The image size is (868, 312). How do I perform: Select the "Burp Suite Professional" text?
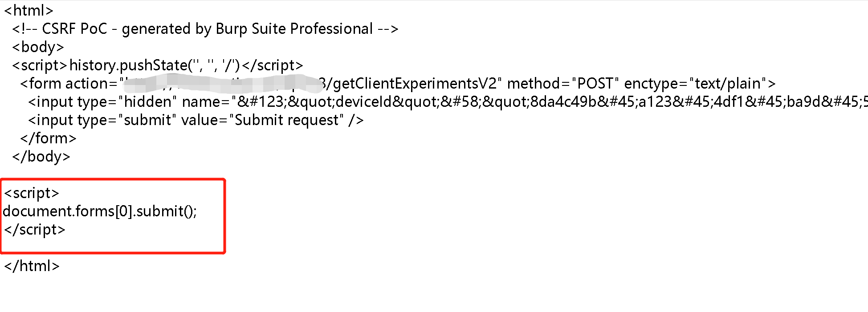pos(294,29)
